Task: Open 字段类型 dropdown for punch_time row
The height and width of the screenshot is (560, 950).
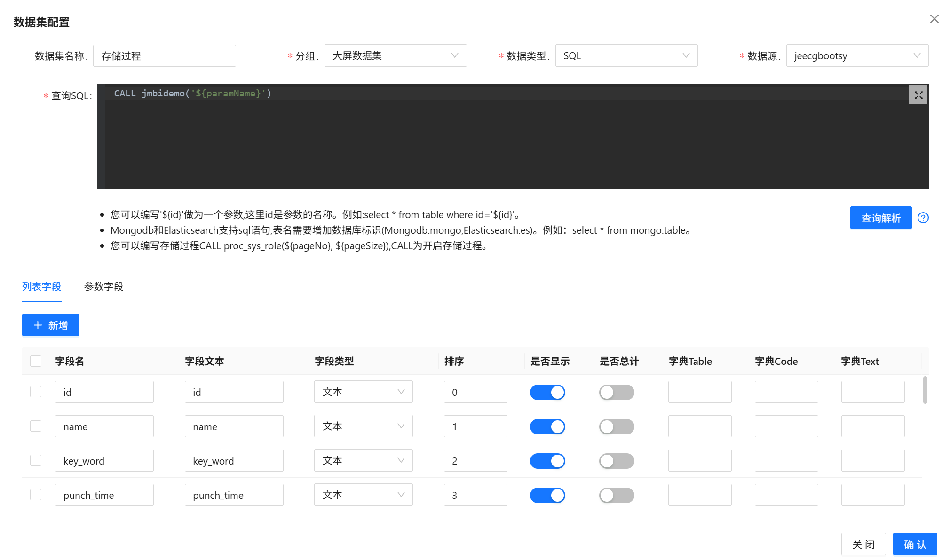Action: (x=363, y=495)
